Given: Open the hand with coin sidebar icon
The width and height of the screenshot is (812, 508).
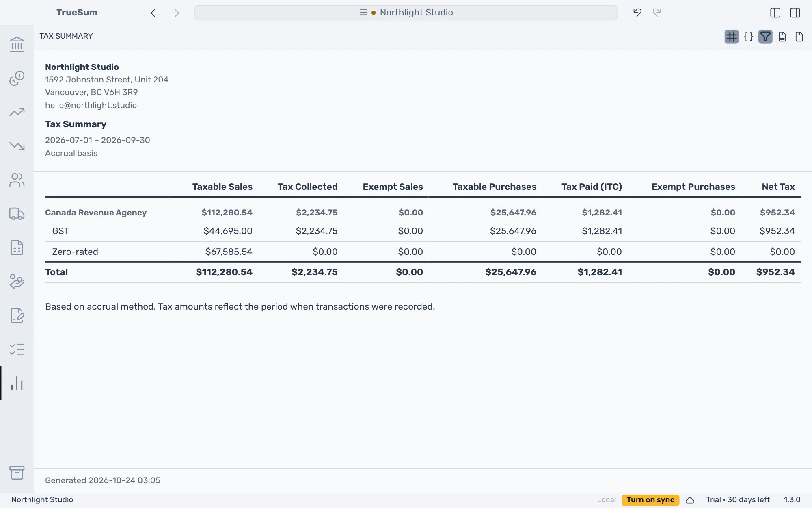Looking at the screenshot, I should pyautogui.click(x=17, y=282).
